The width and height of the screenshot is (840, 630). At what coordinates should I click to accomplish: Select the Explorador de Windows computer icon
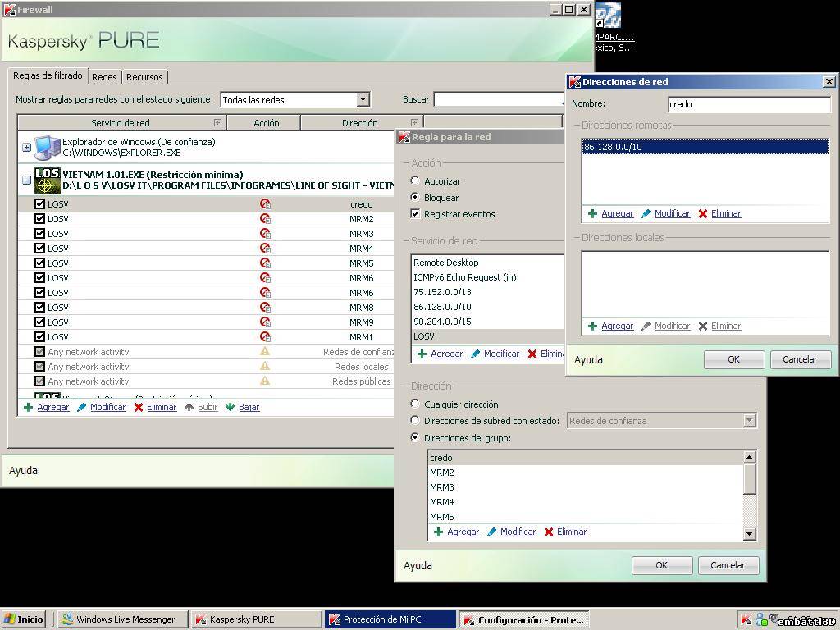pyautogui.click(x=47, y=148)
